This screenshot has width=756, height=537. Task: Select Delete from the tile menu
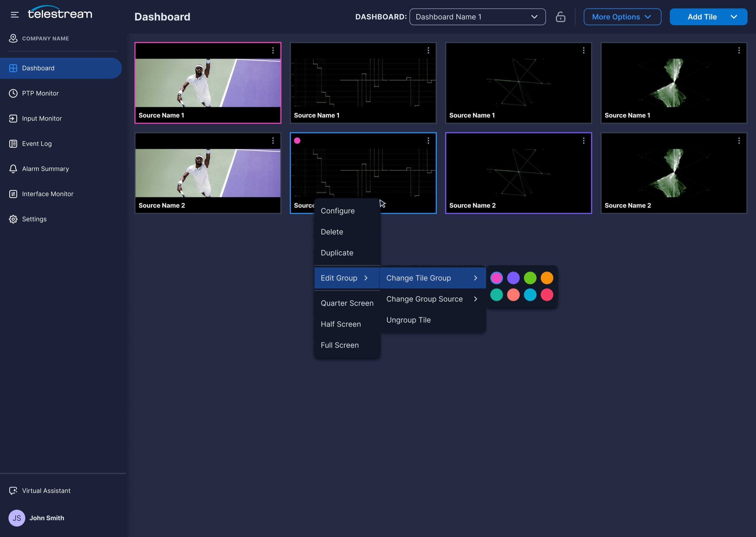click(x=347, y=232)
